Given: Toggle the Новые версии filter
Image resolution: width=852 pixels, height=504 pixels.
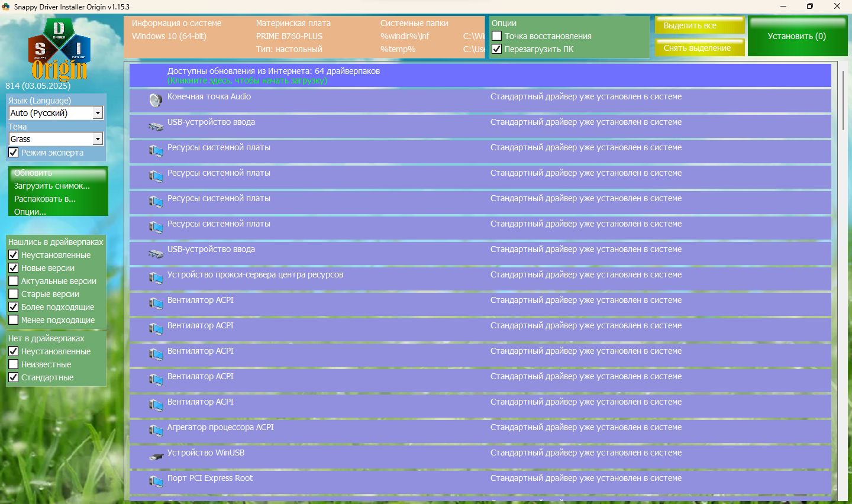Looking at the screenshot, I should point(14,268).
